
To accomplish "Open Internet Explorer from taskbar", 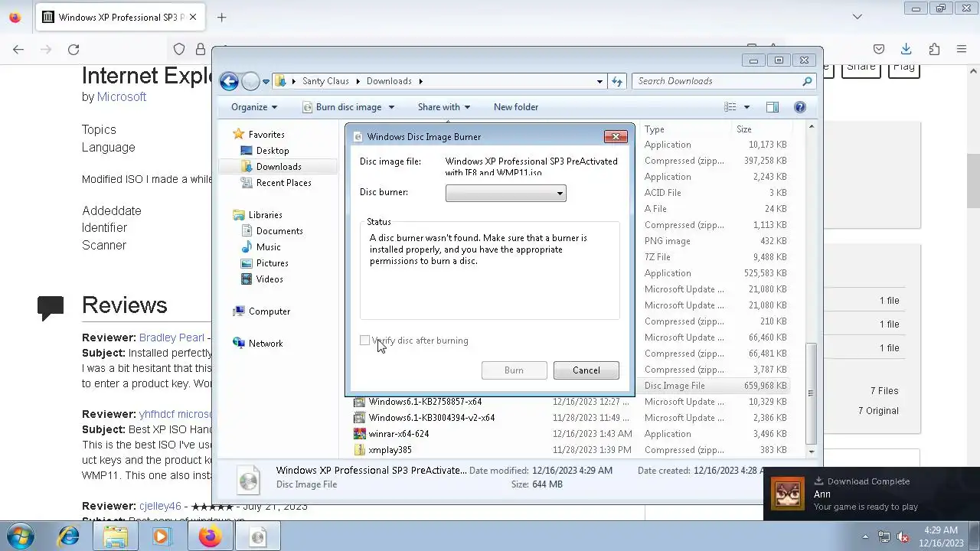I will pos(69,536).
